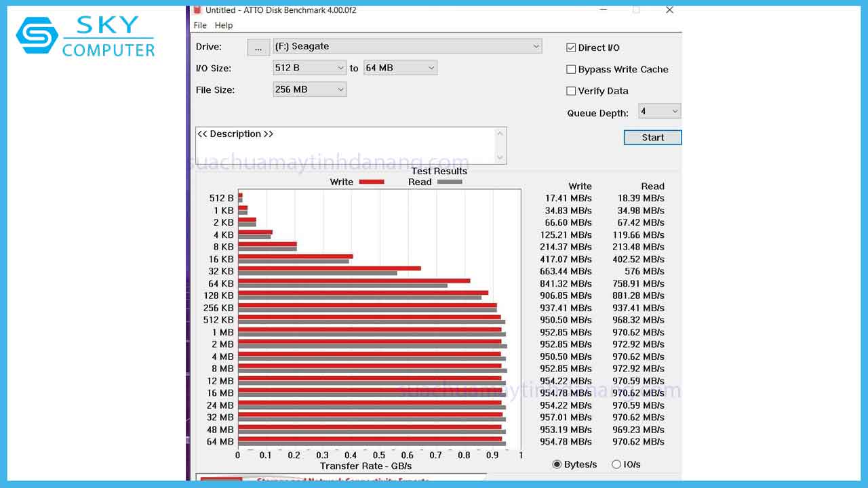Screen dimensions: 868x488
Task: Disable the Direct I/O checkbox
Action: coord(572,47)
